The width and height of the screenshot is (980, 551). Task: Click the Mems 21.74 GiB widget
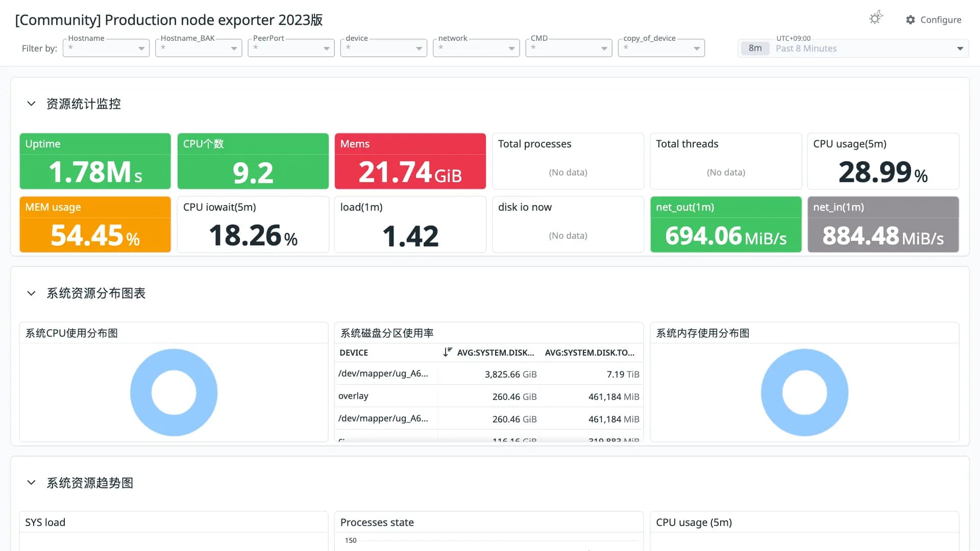pos(410,161)
